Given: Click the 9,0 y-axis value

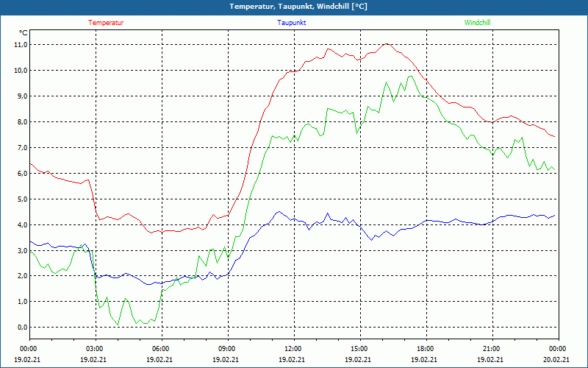Looking at the screenshot, I should (22, 96).
